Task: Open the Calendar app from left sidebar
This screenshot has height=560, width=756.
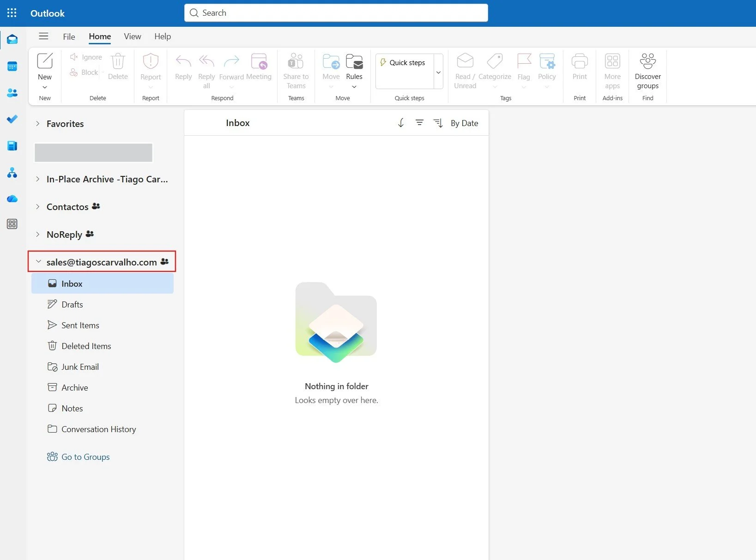Action: (12, 66)
